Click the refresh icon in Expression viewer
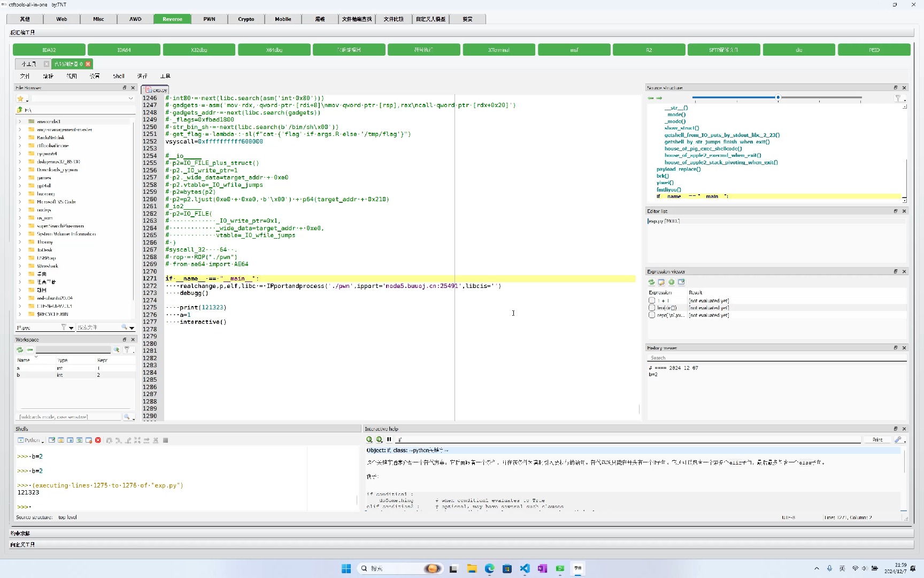Viewport: 924px width, 578px height. 651,282
